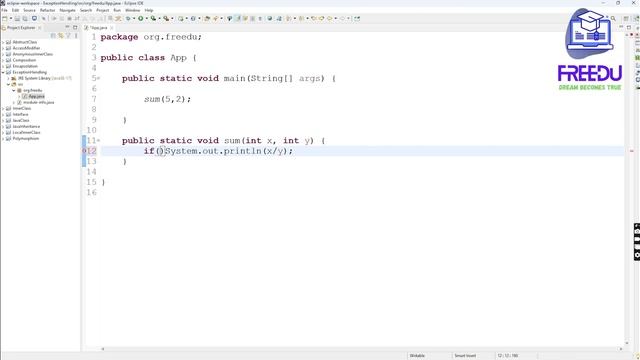This screenshot has width=640, height=360.
Task: Open the New file dropdown arrow
Action: (11, 18)
